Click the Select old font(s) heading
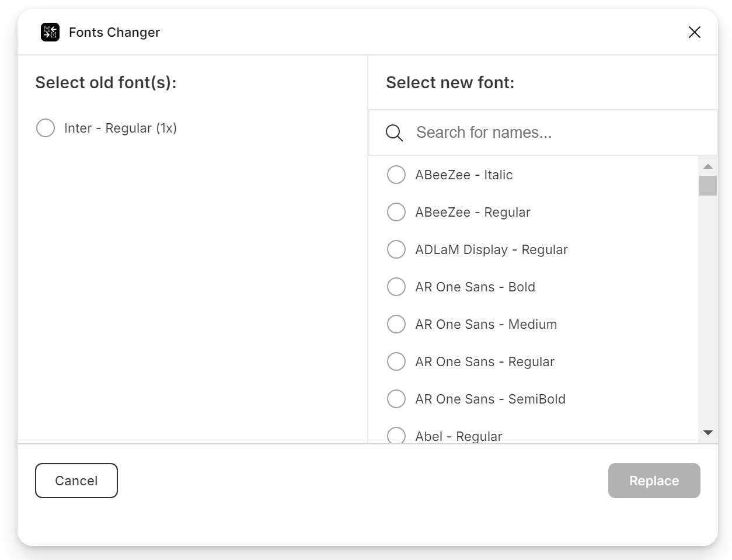The width and height of the screenshot is (732, 560). 106,83
